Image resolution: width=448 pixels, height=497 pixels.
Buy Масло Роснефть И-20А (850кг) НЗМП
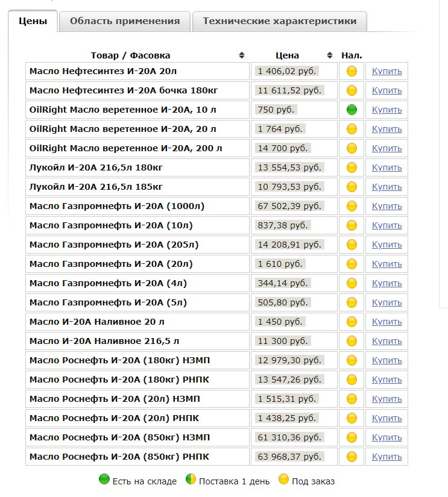(x=386, y=437)
